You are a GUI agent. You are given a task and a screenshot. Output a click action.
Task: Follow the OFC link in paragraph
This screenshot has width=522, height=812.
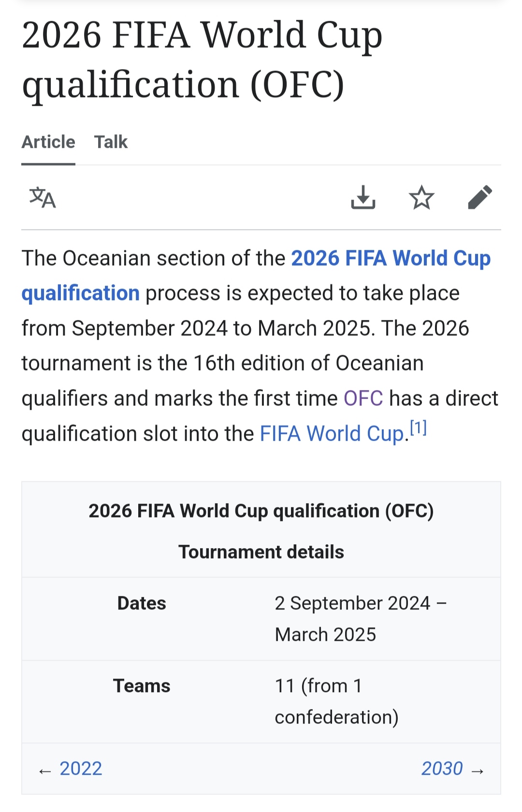coord(363,399)
